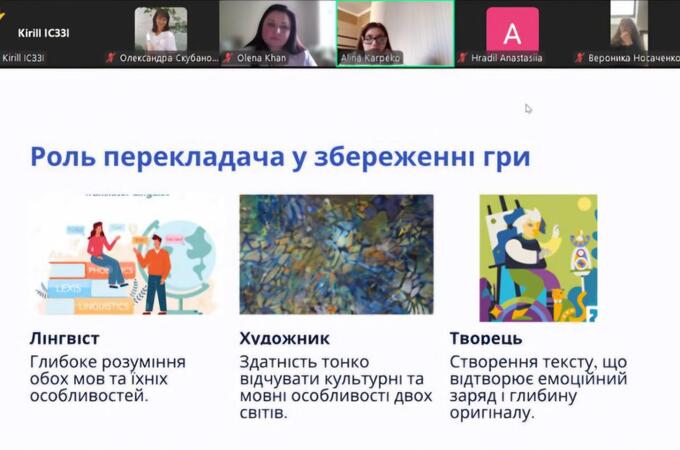Click the painter illustration above Творець
680x450 pixels.
(538, 257)
